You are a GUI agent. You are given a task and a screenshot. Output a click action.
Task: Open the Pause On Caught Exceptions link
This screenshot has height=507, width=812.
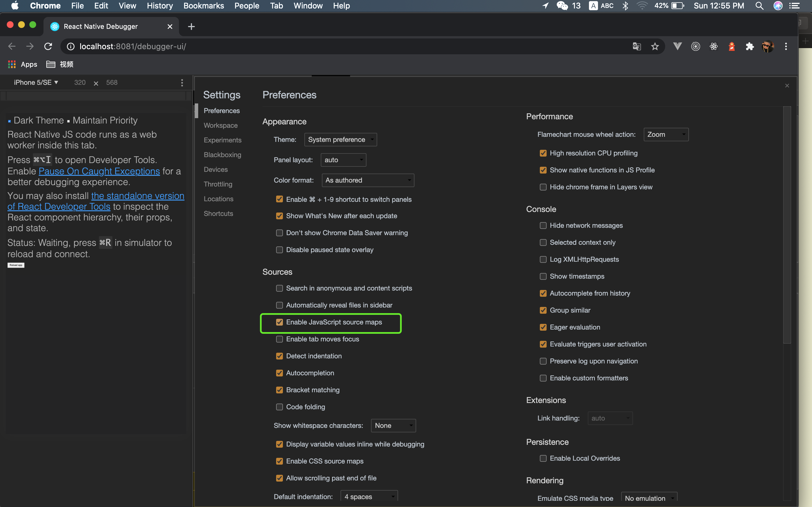pyautogui.click(x=99, y=171)
